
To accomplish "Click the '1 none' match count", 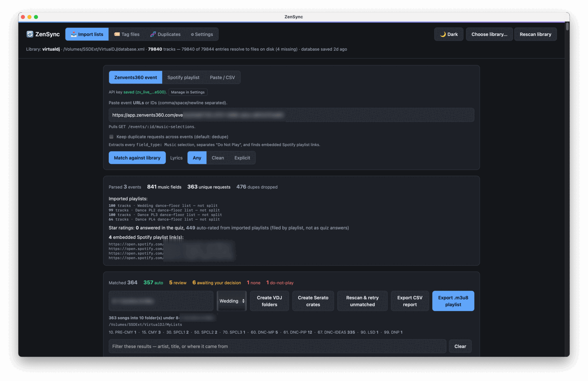I will coord(253,283).
